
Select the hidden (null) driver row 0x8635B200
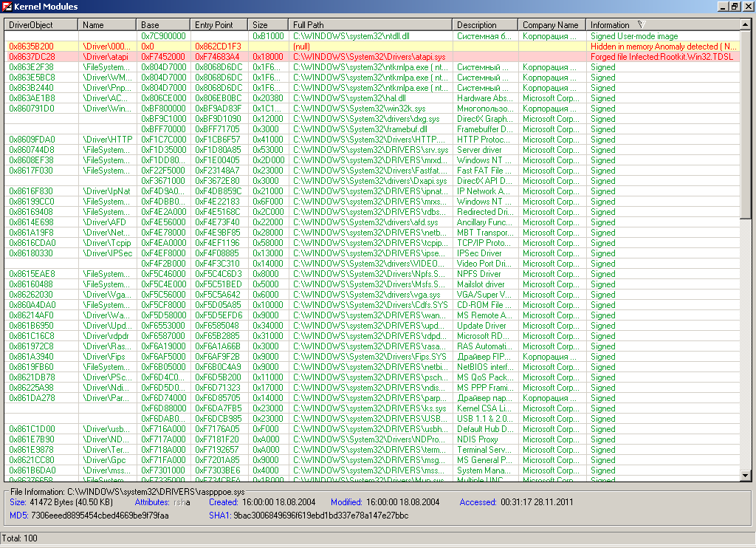point(372,47)
